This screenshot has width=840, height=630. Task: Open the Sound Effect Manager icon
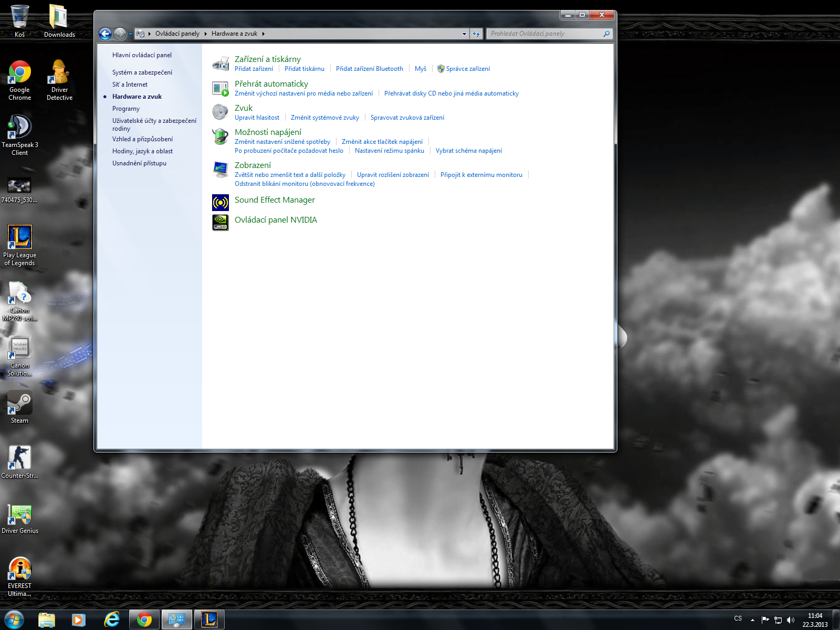[x=220, y=202]
